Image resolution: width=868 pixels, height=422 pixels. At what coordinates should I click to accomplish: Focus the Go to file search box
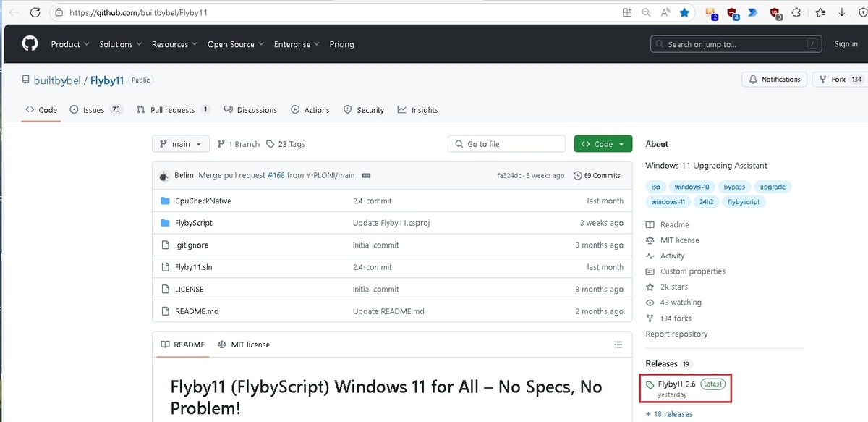click(506, 144)
